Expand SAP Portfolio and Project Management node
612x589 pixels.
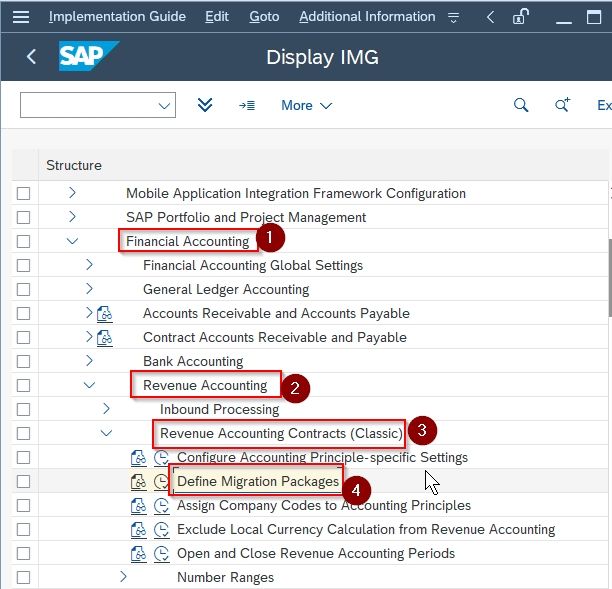(72, 217)
